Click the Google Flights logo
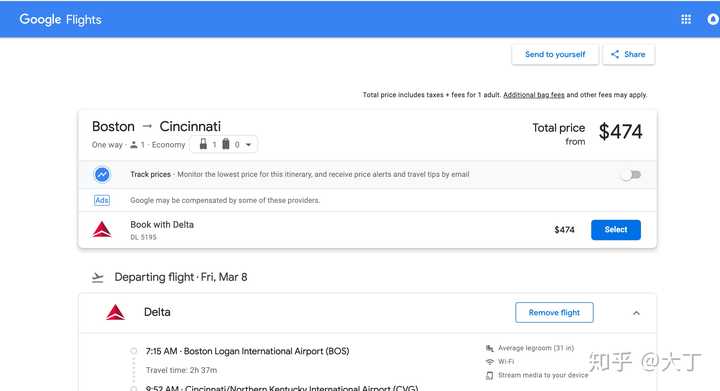The image size is (720, 391). 60,19
